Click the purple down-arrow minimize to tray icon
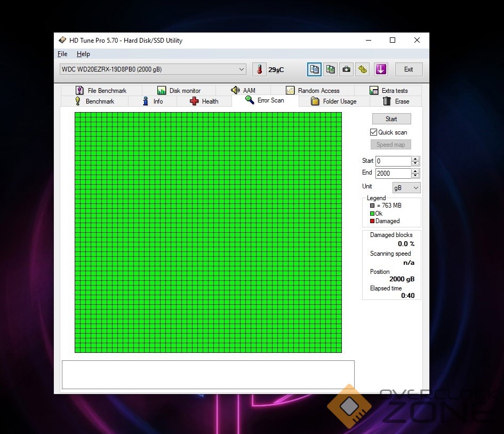Viewport: 504px width, 434px height. (x=380, y=69)
